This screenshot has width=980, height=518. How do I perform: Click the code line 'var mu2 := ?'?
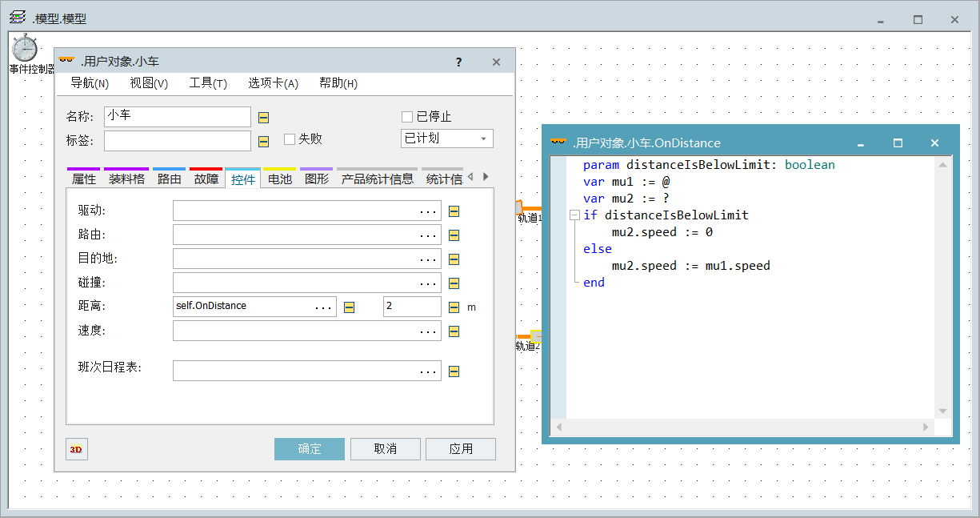[626, 199]
